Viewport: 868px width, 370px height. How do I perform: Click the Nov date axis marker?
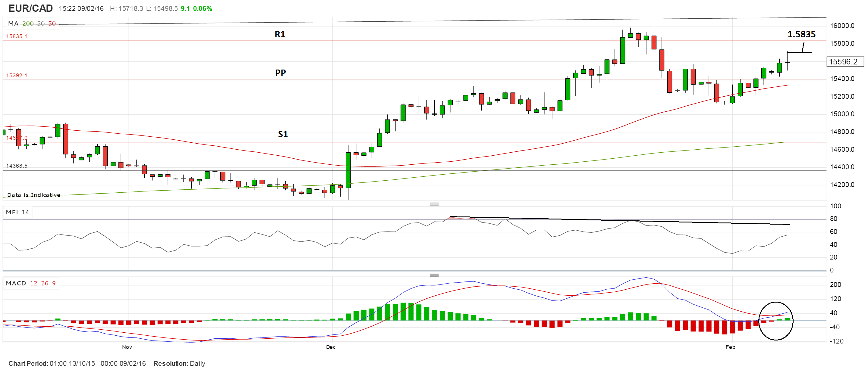tap(127, 347)
